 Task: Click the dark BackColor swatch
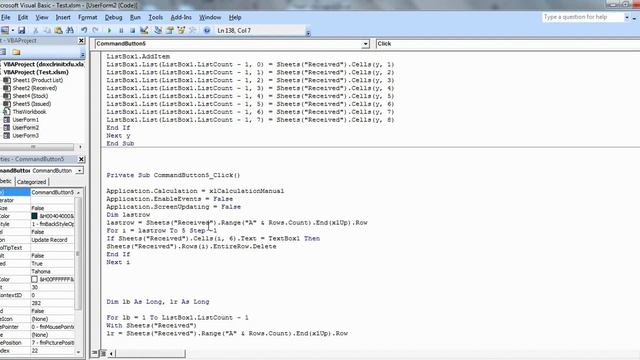(34, 216)
